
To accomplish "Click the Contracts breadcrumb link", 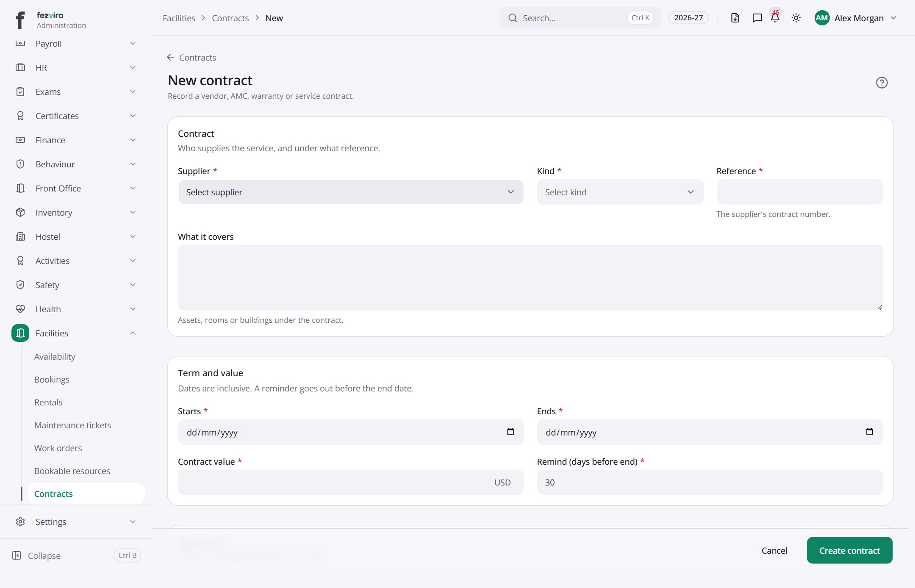I will tap(230, 18).
